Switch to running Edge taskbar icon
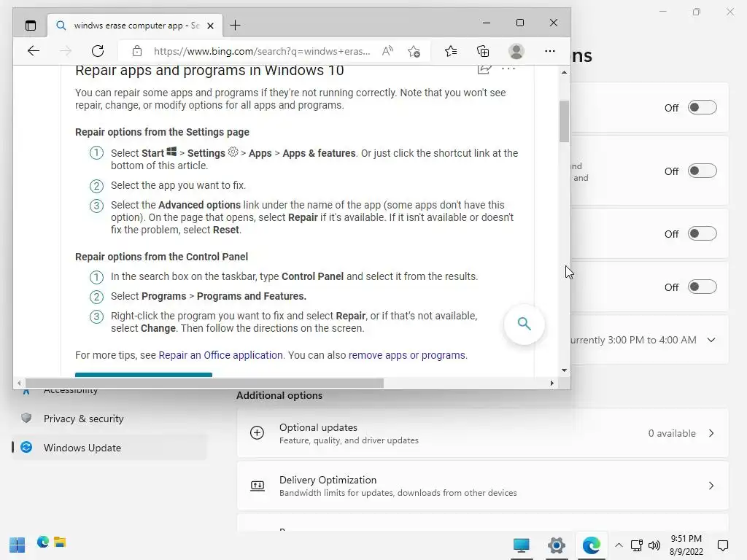747x560 pixels. click(591, 545)
